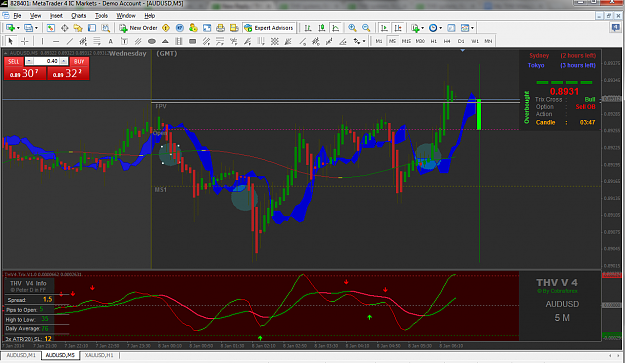Switch to the XAUUSD,H1 chart tab
The image size is (625, 363).
click(99, 355)
